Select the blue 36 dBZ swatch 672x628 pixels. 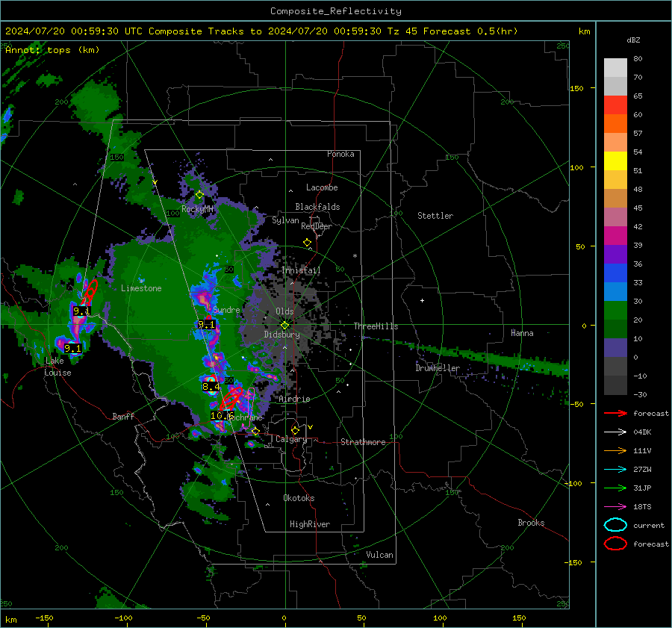click(x=615, y=273)
